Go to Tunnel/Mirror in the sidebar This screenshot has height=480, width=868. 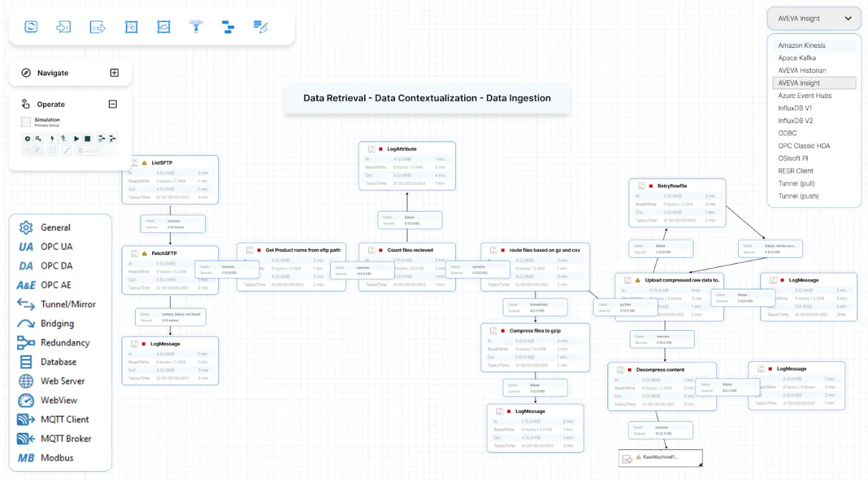pyautogui.click(x=57, y=304)
